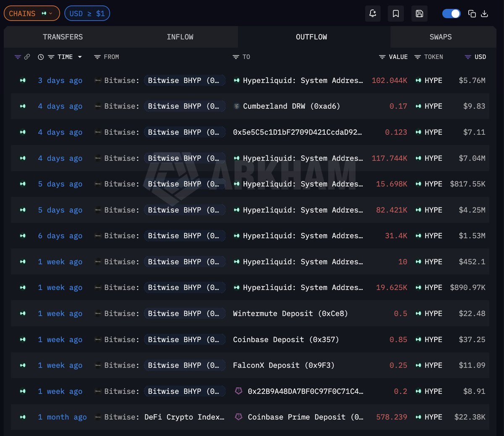Click the HYPE token in $7.11 row
This screenshot has height=436, width=504.
pyautogui.click(x=433, y=132)
